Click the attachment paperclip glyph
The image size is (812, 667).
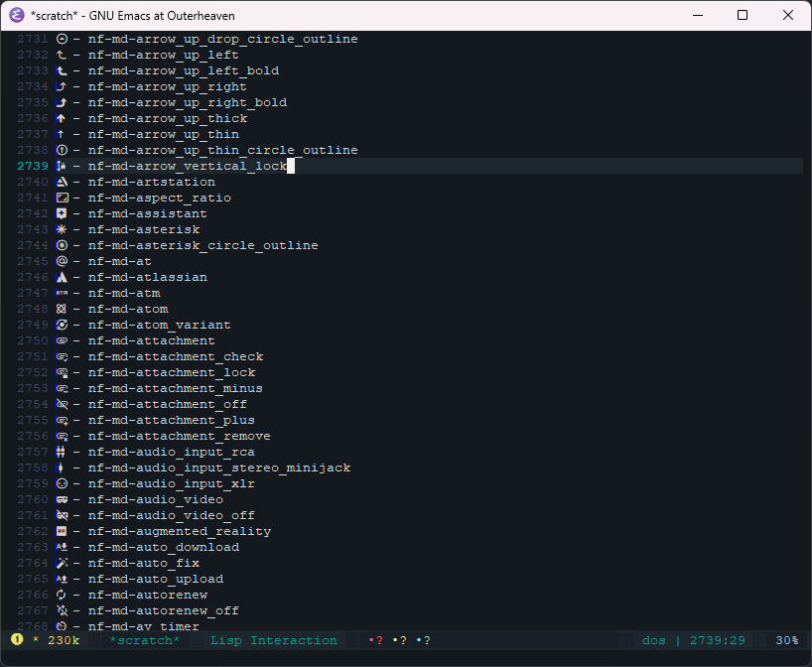62,340
